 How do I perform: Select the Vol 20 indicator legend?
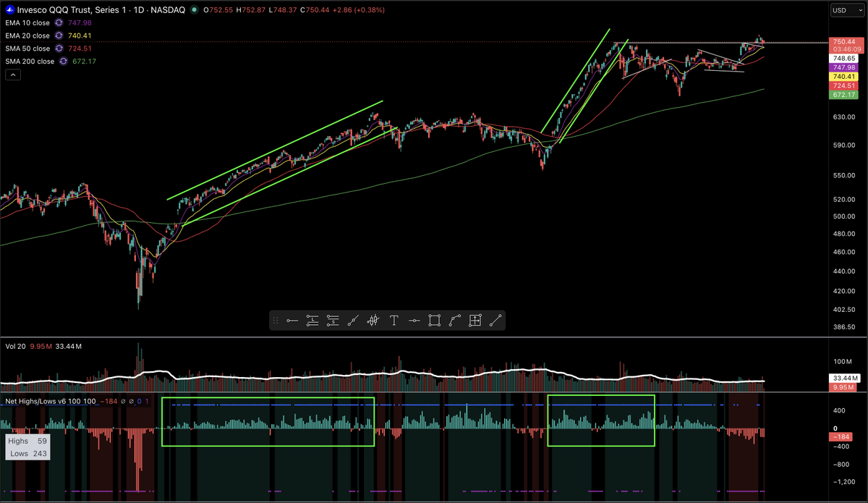(x=14, y=345)
